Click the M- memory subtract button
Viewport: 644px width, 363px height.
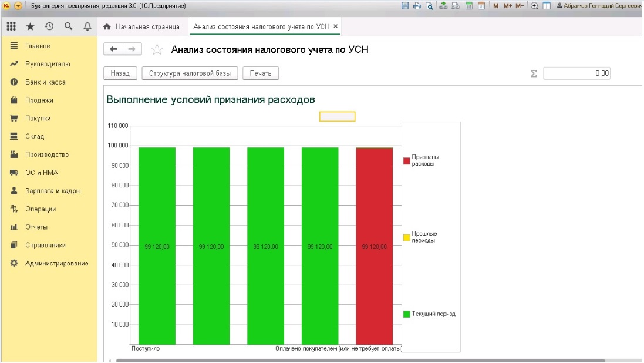(520, 6)
